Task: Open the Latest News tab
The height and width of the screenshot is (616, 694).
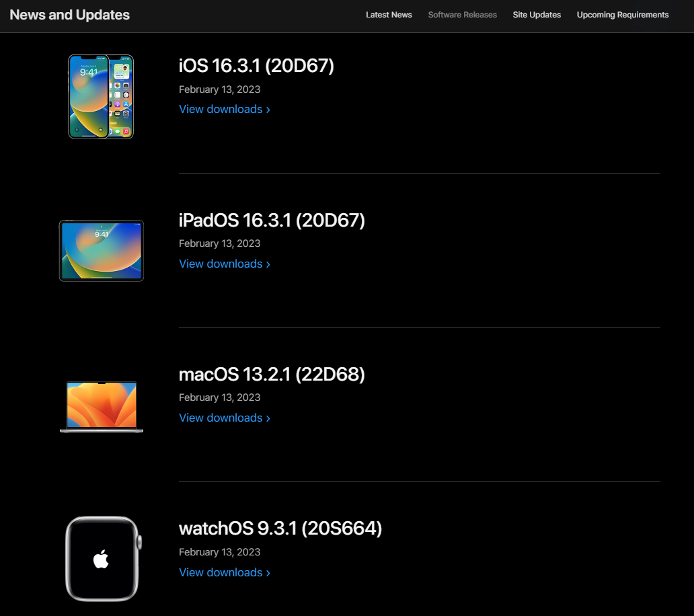Action: tap(389, 15)
